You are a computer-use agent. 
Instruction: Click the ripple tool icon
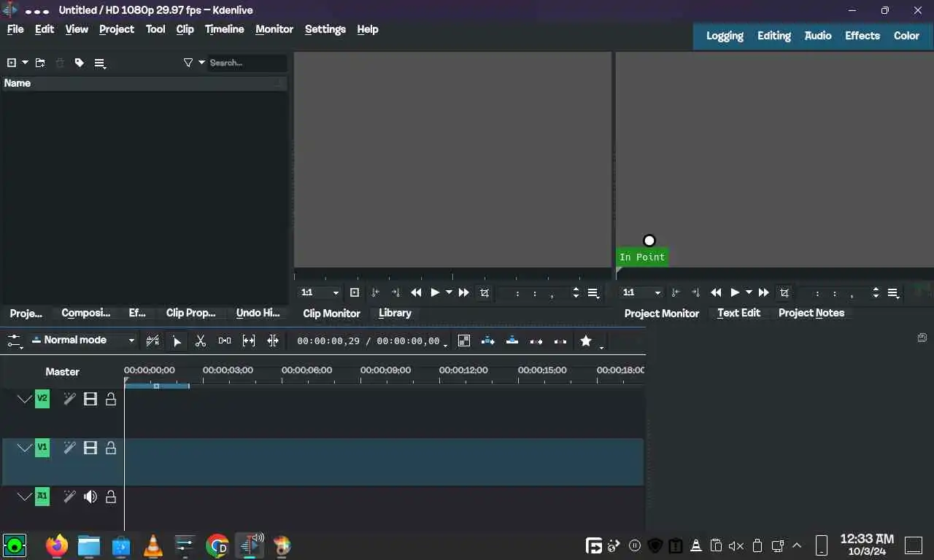273,341
